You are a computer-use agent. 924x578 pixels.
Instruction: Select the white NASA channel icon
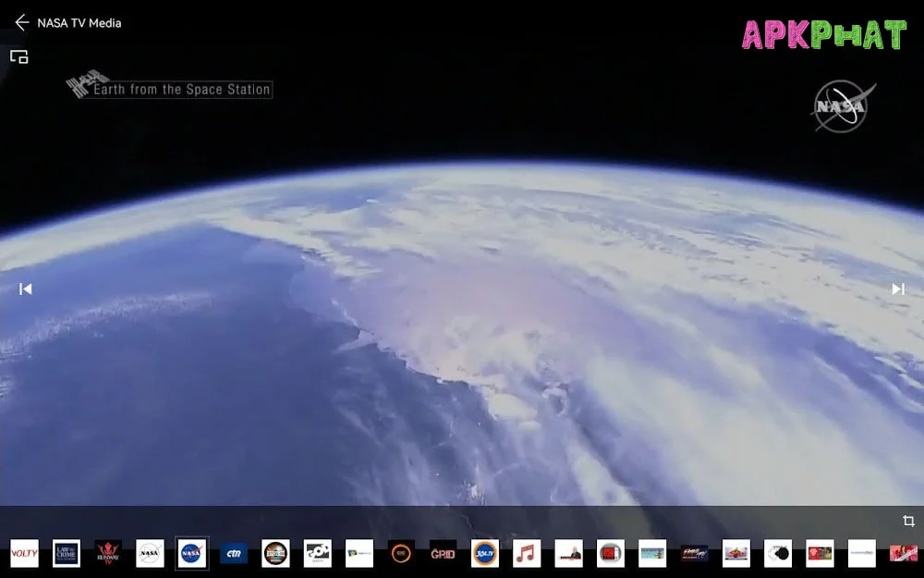tap(150, 553)
